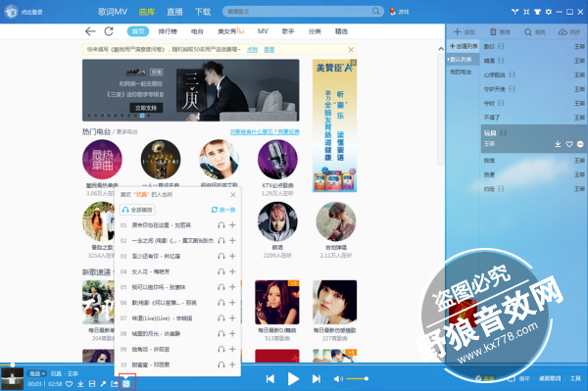Switch to the 曲库 top tab
This screenshot has width=588, height=391.
click(x=147, y=12)
